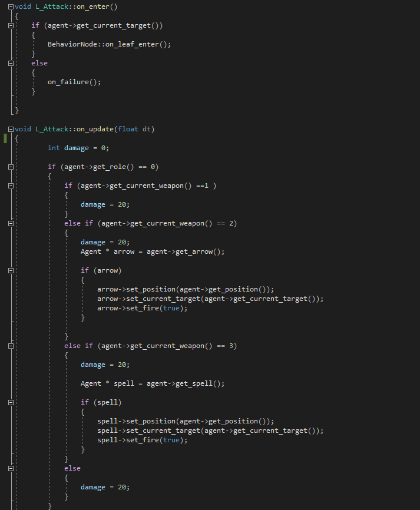Click the true keyword in spell->set_fire
This screenshot has height=510, width=420.
[x=171, y=441]
